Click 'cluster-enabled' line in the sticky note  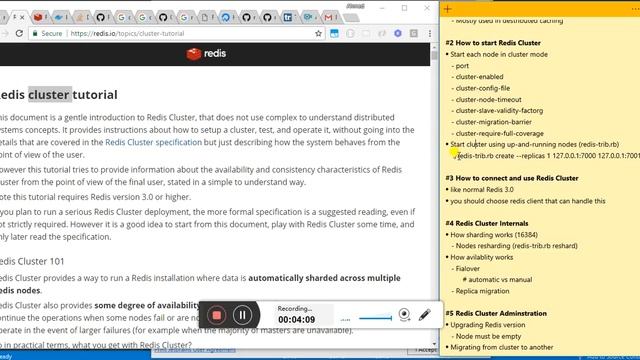pos(479,77)
